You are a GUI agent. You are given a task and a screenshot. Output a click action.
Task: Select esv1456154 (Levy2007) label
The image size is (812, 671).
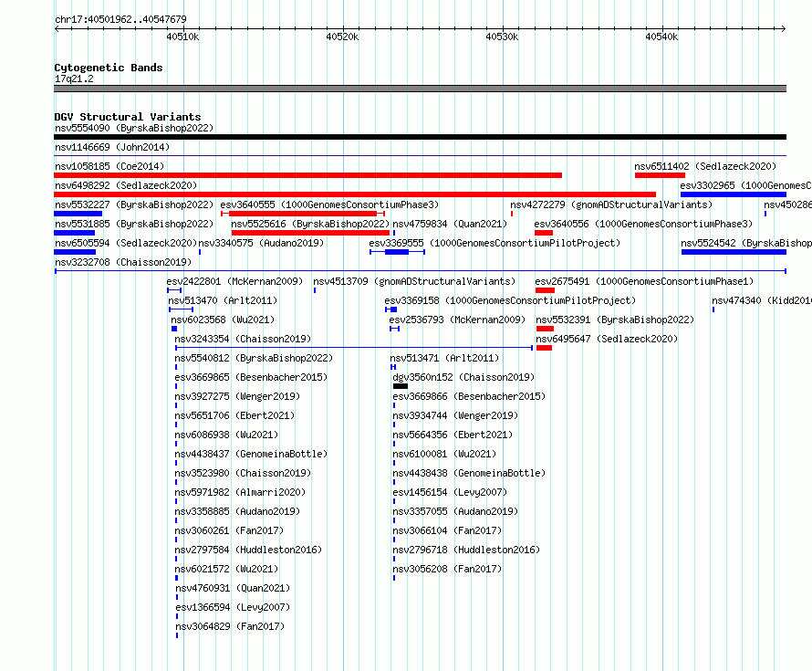[x=450, y=492]
